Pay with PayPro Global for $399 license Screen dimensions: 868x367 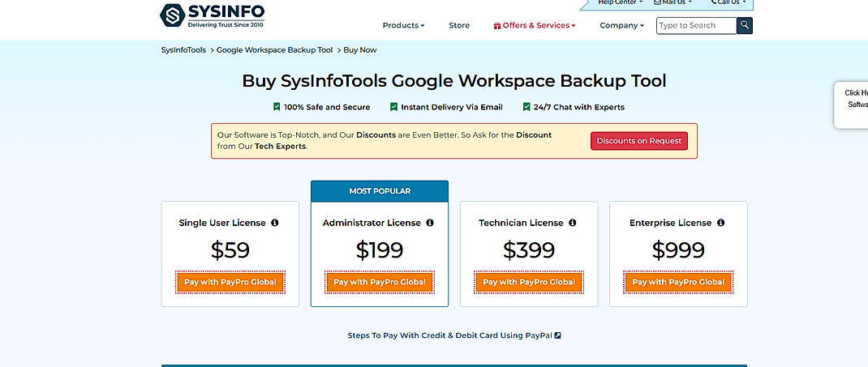pos(529,282)
